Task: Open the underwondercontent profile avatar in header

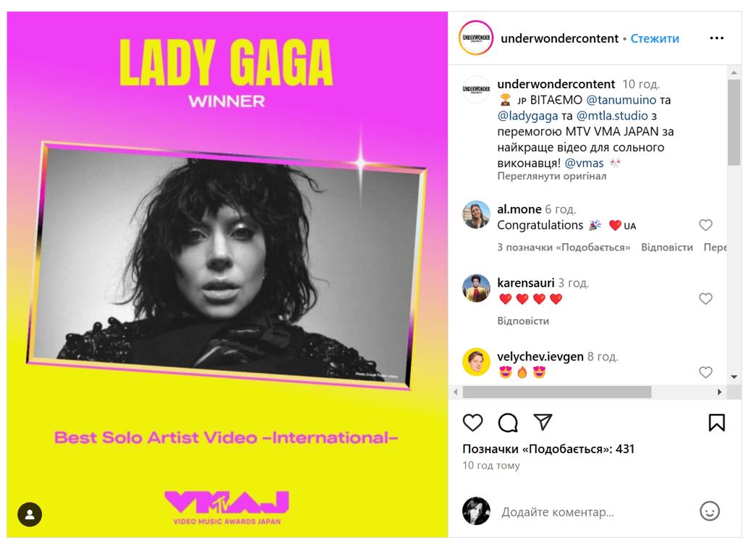Action: [476, 38]
